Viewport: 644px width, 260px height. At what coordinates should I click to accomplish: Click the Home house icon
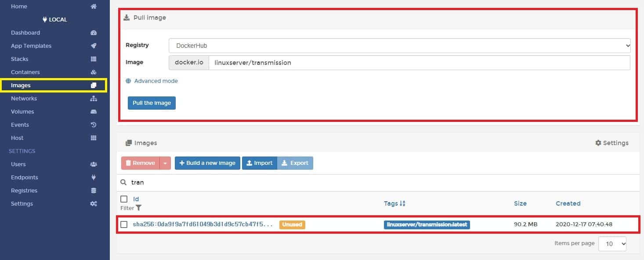pyautogui.click(x=93, y=7)
